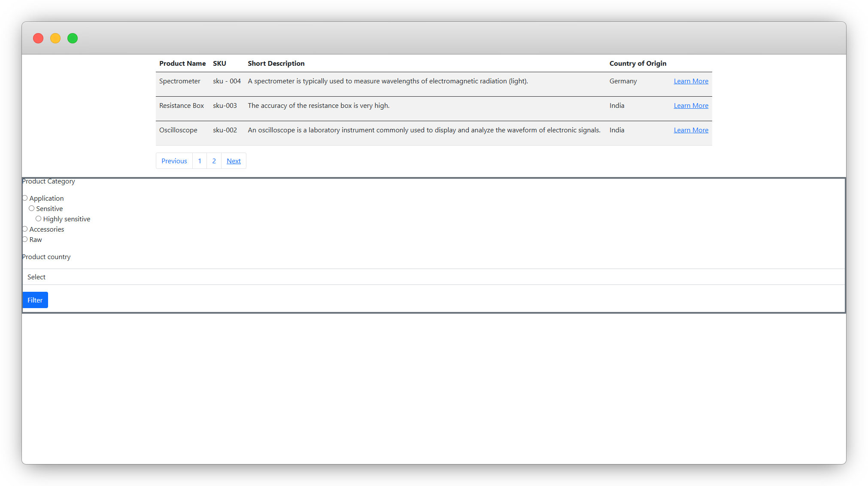The height and width of the screenshot is (486, 868).
Task: Select the Sensitive radio option
Action: pos(32,208)
